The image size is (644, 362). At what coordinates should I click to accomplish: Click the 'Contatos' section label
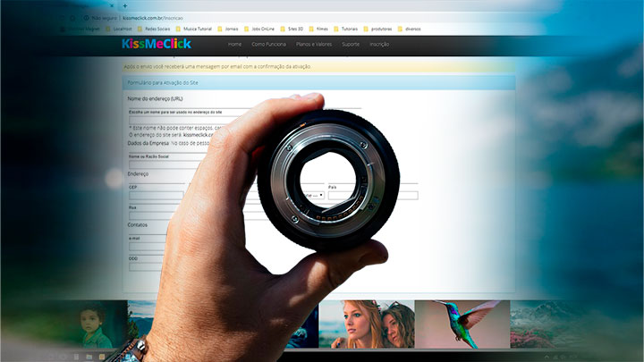pyautogui.click(x=137, y=225)
